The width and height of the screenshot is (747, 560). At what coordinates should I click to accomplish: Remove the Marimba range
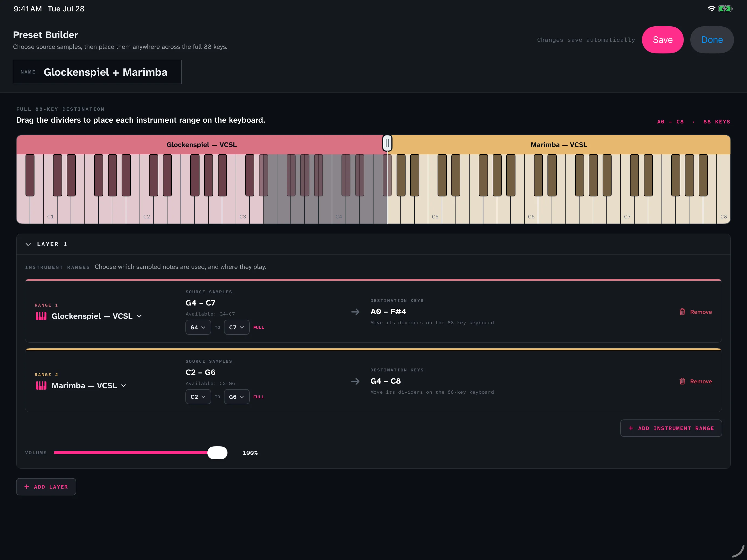click(x=695, y=381)
